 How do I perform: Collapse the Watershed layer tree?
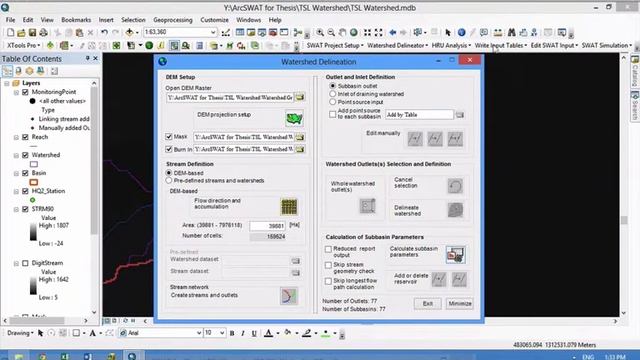click(x=16, y=155)
